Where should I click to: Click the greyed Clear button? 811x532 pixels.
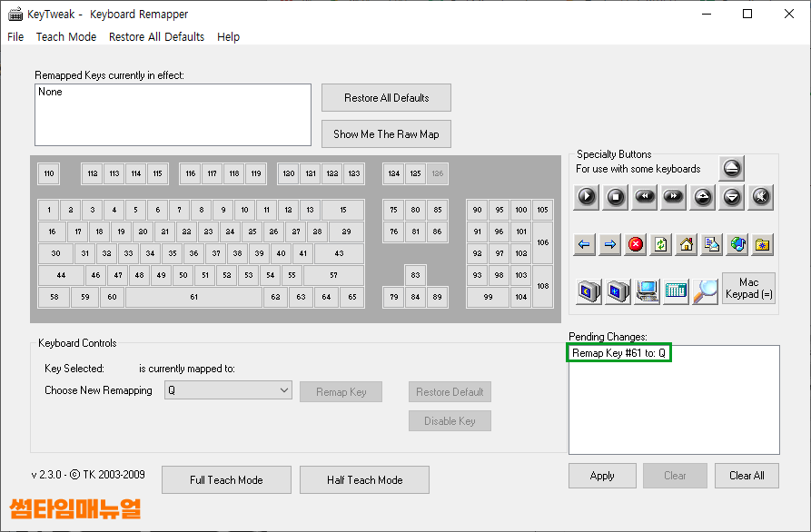coord(675,476)
